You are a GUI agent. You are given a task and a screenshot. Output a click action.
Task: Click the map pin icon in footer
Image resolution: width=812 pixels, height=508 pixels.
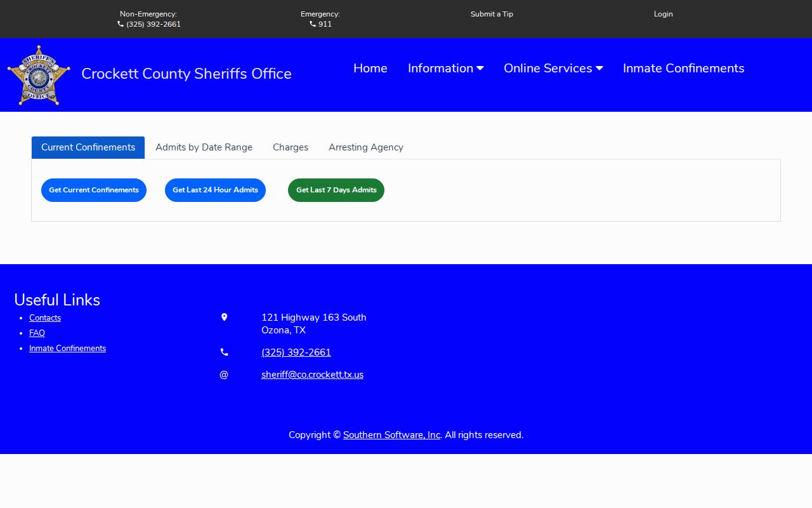(224, 317)
